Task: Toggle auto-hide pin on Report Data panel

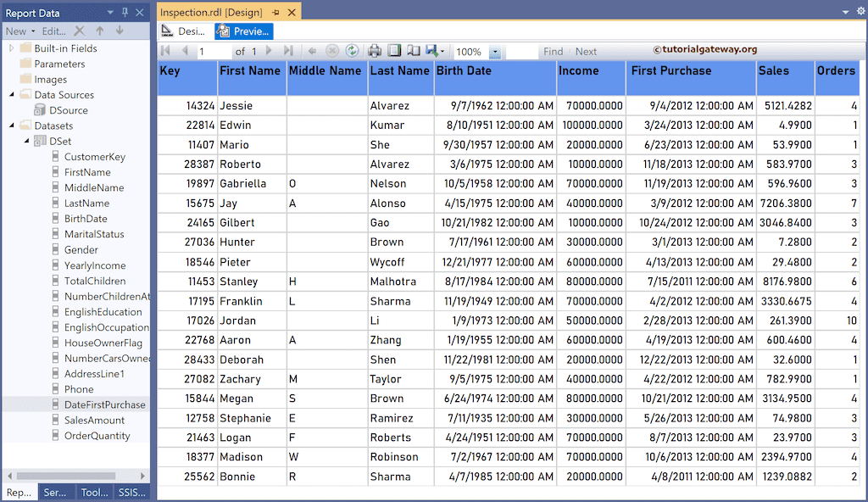Action: [x=124, y=12]
